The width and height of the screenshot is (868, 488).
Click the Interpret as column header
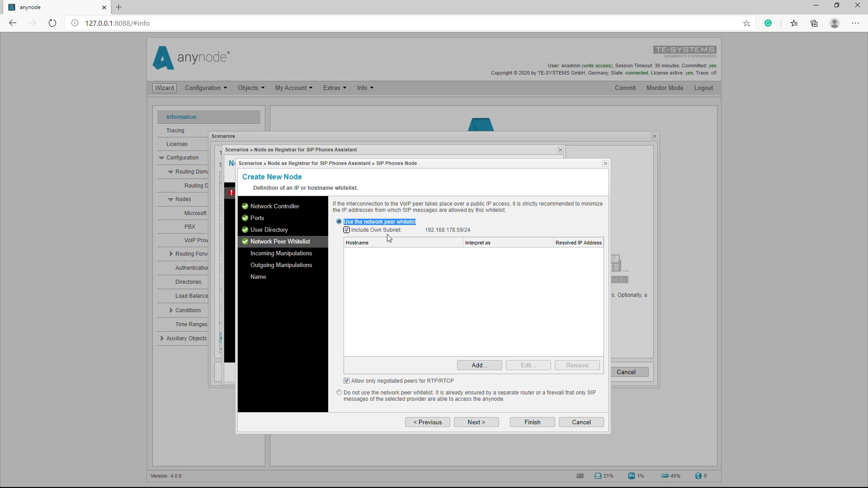point(508,243)
